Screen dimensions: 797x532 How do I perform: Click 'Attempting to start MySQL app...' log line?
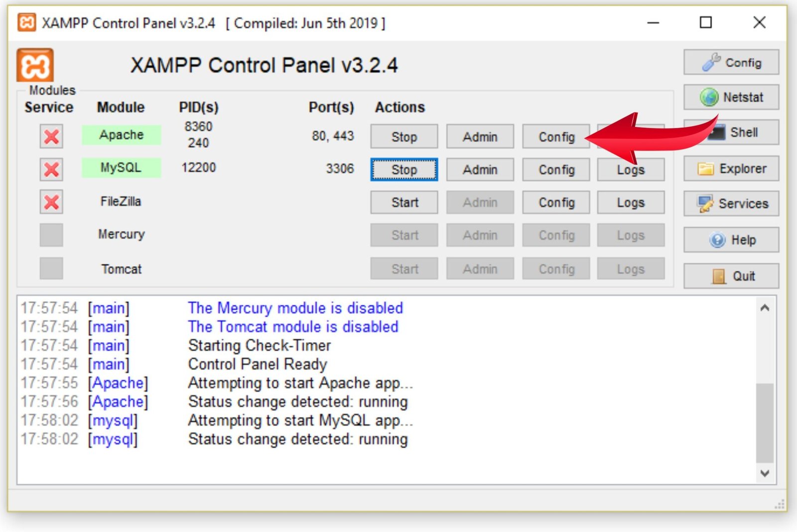click(300, 420)
